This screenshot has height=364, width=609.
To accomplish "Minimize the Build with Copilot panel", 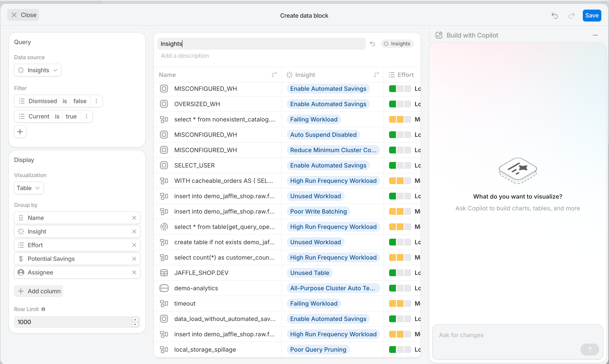I will pos(595,35).
